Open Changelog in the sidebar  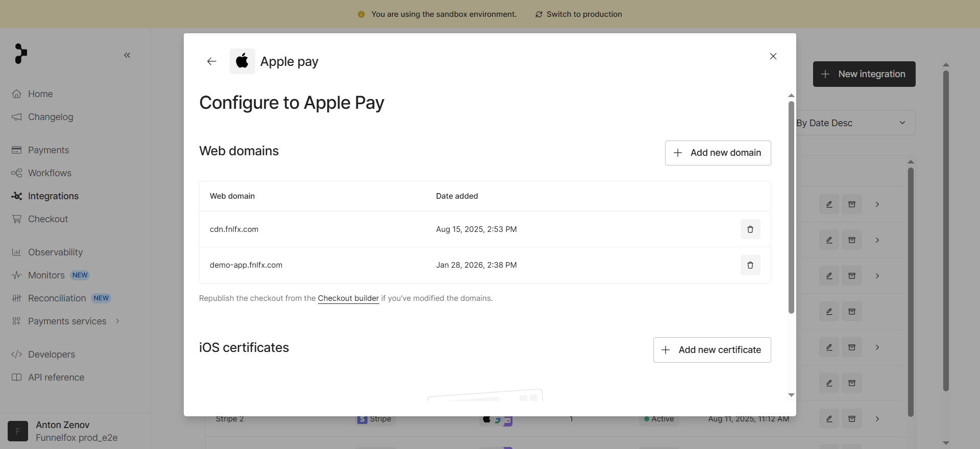(51, 117)
